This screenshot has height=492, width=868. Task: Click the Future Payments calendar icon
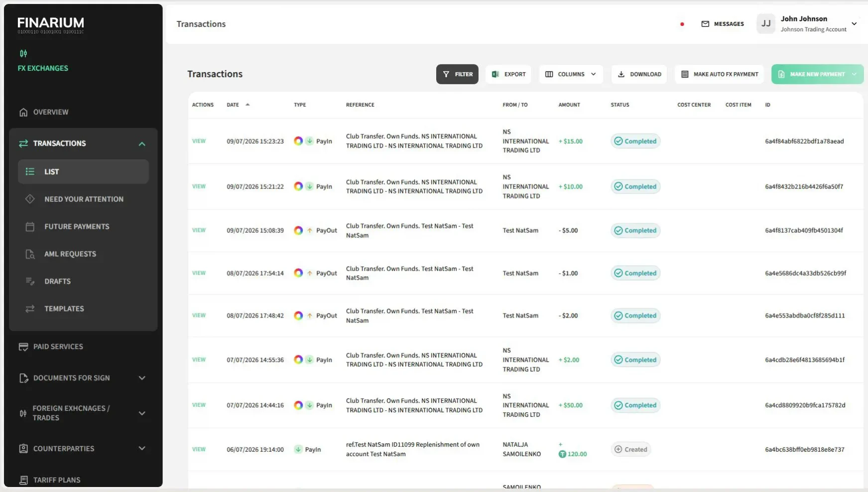[x=30, y=226]
